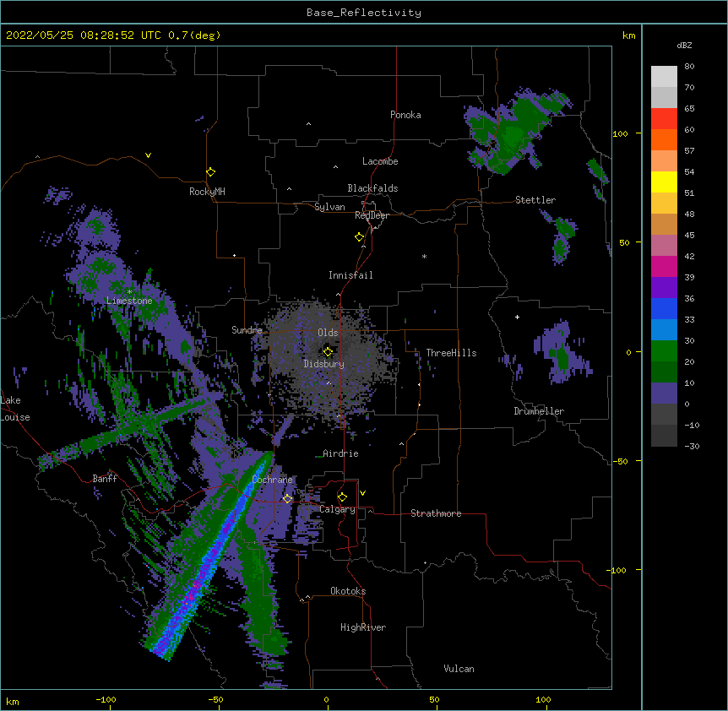Click the yellow diamond marker above RockyMH
728x711 pixels.
(211, 172)
